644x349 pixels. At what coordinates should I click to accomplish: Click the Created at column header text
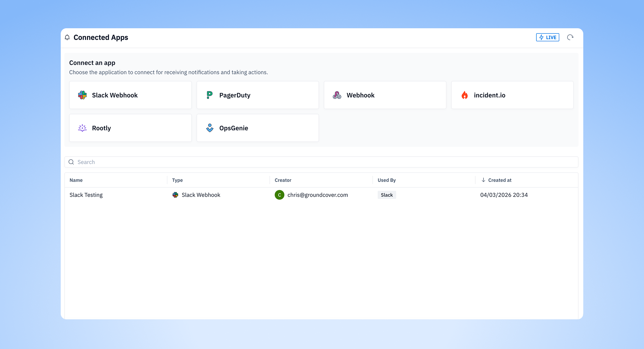pos(500,180)
